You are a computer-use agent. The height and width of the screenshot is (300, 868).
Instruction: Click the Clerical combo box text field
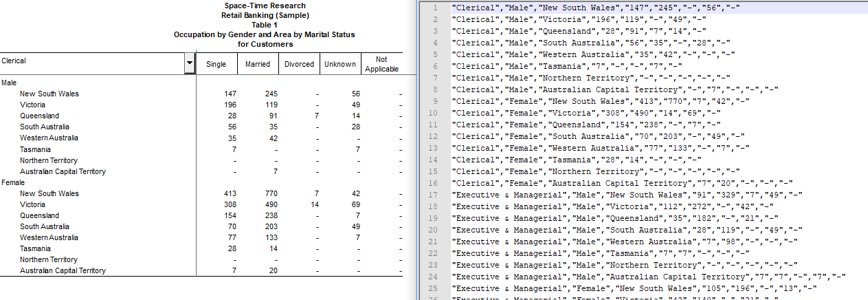(91, 61)
